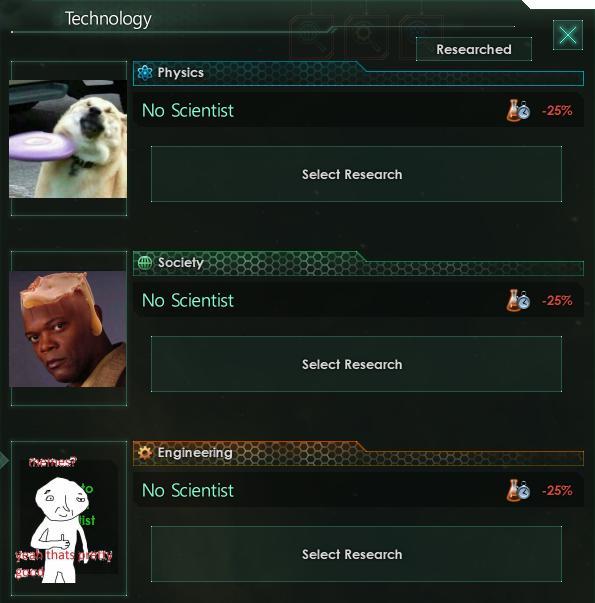595x603 pixels.
Task: Click the Engineering meme portrait
Action: point(67,518)
